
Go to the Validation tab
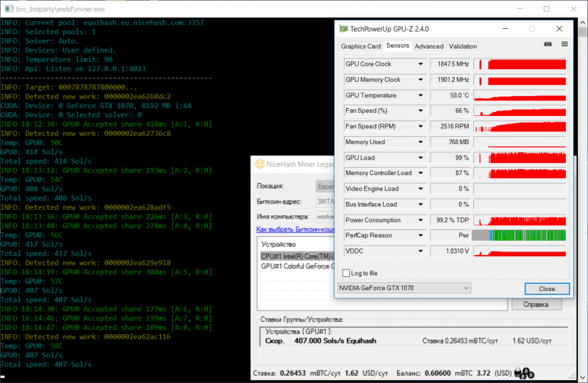463,46
